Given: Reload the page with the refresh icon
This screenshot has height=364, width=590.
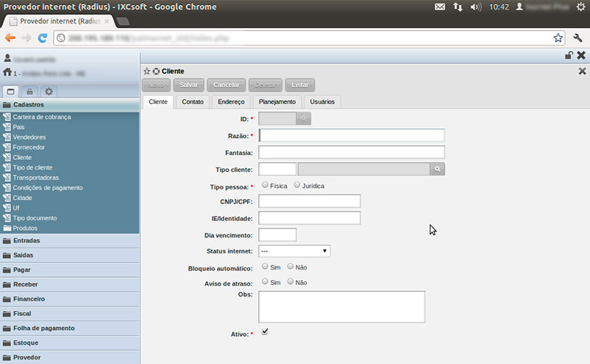Looking at the screenshot, I should click(42, 38).
